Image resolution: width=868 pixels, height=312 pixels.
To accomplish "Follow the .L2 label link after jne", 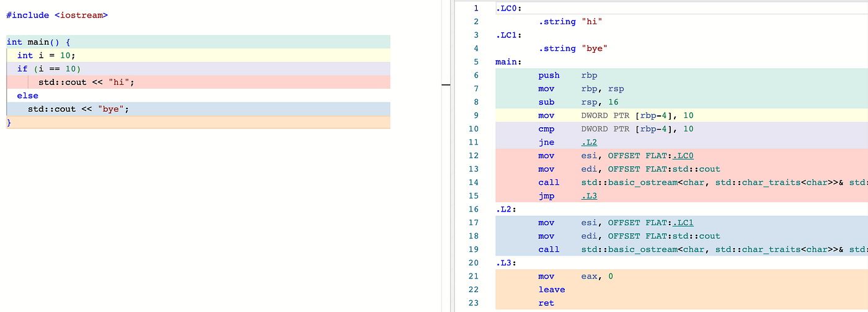I will coord(588,142).
